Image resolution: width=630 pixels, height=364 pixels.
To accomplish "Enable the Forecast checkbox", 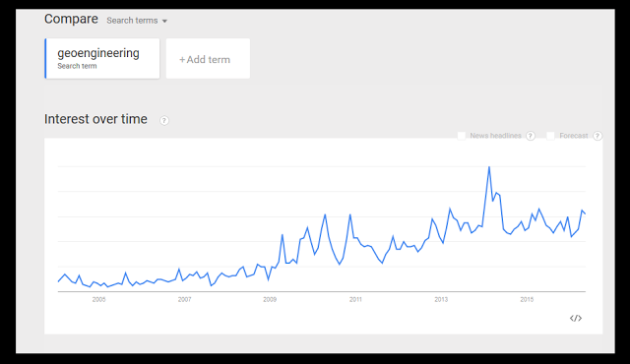I will click(x=551, y=136).
